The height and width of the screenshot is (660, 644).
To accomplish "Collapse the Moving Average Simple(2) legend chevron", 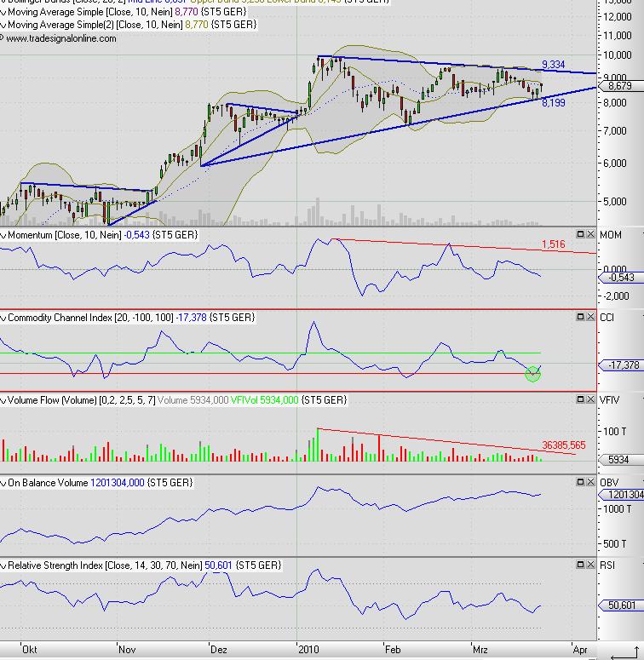I will click(x=3, y=26).
